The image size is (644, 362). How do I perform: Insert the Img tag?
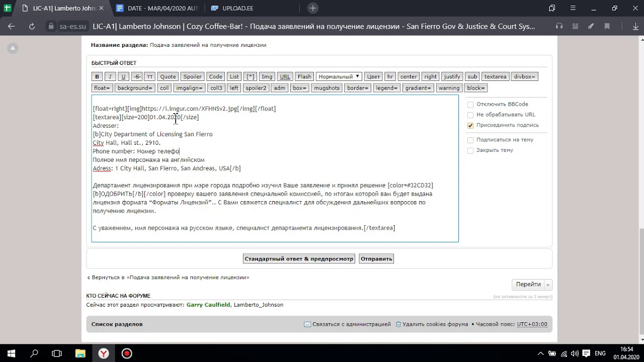click(x=267, y=76)
